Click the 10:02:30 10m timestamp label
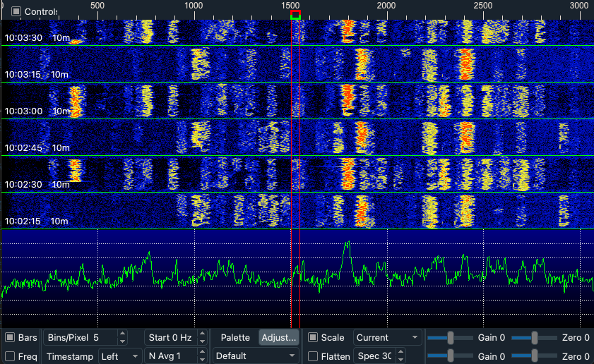This screenshot has height=364, width=594. (x=37, y=185)
